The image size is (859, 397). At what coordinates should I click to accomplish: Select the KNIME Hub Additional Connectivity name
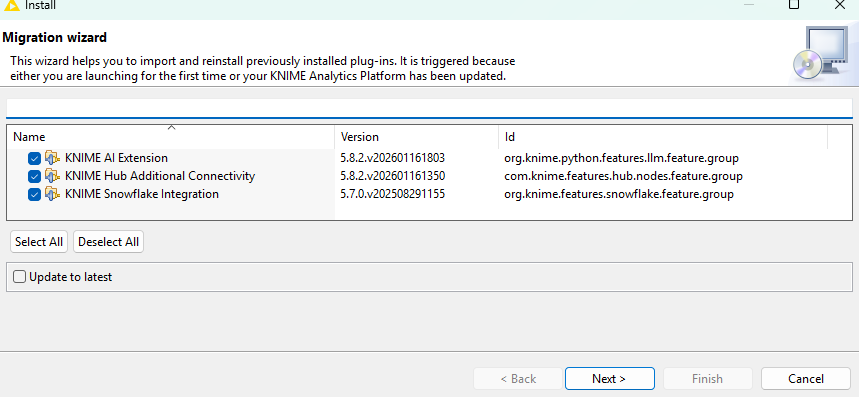[x=160, y=176]
